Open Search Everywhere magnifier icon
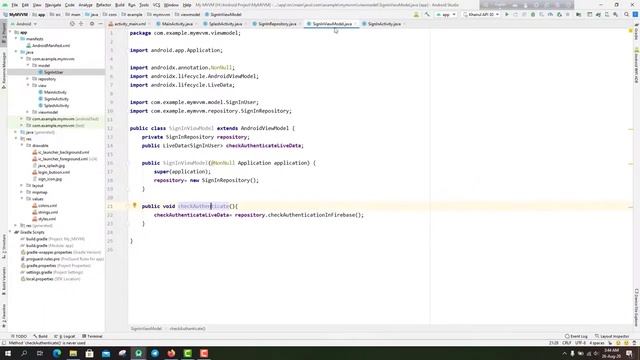640x360 pixels. pyautogui.click(x=627, y=14)
